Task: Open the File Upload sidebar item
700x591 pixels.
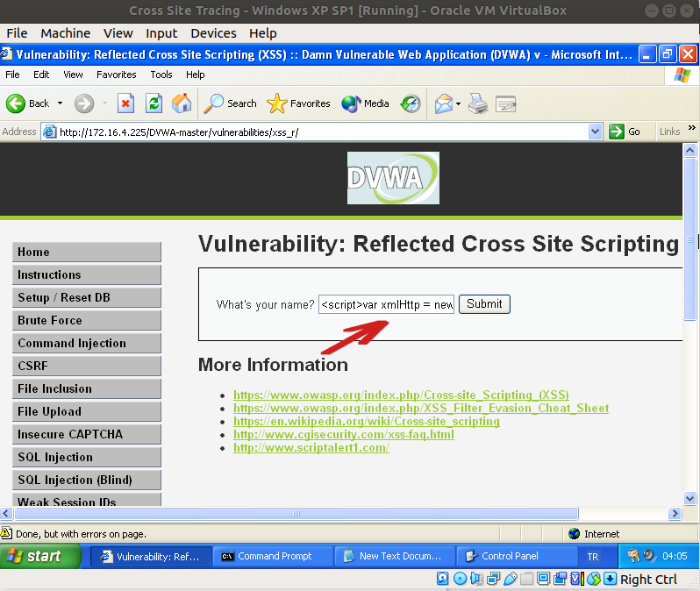Action: click(x=87, y=411)
